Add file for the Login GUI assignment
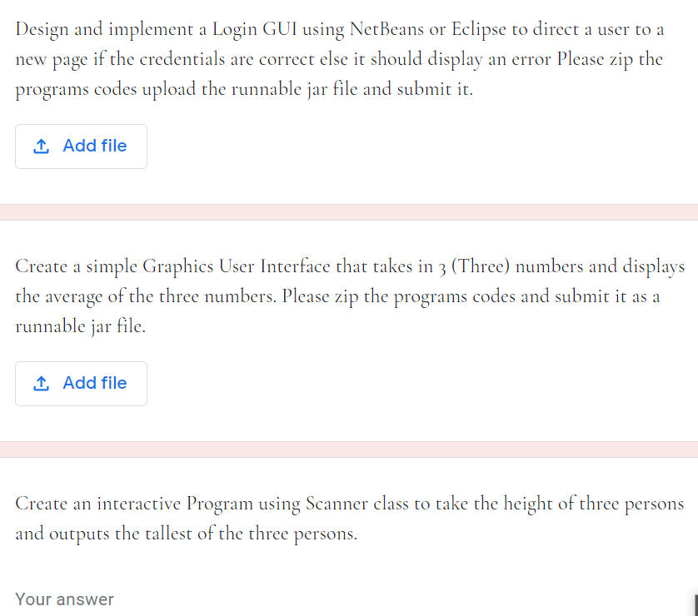 (x=81, y=146)
